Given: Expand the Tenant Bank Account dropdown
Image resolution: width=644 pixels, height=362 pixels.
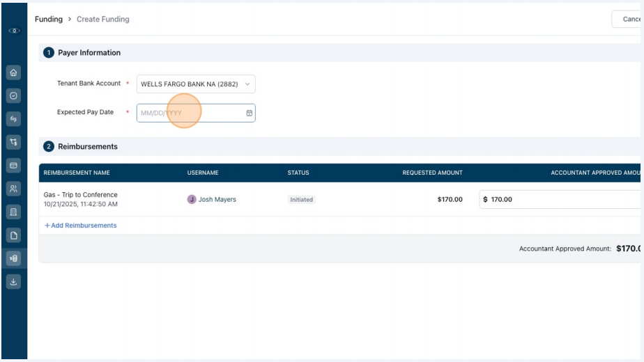Looking at the screenshot, I should [196, 84].
